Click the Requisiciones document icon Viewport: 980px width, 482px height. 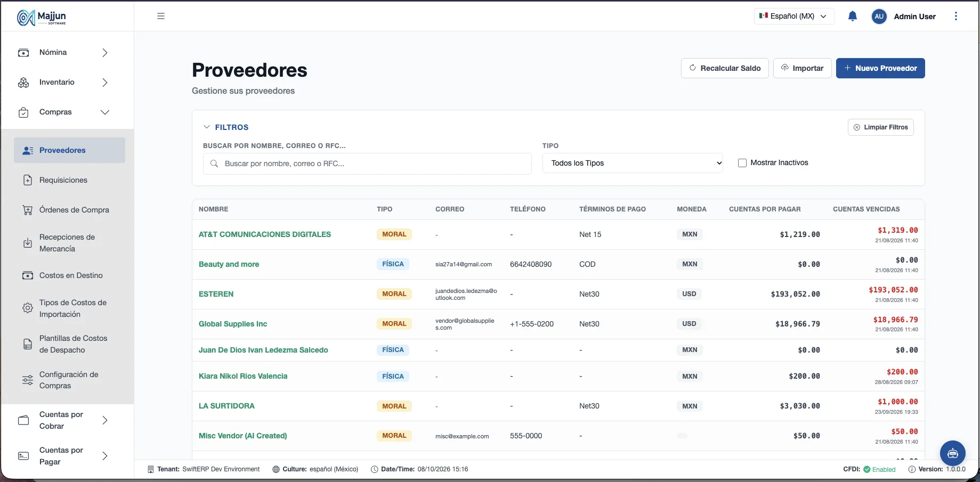[28, 180]
